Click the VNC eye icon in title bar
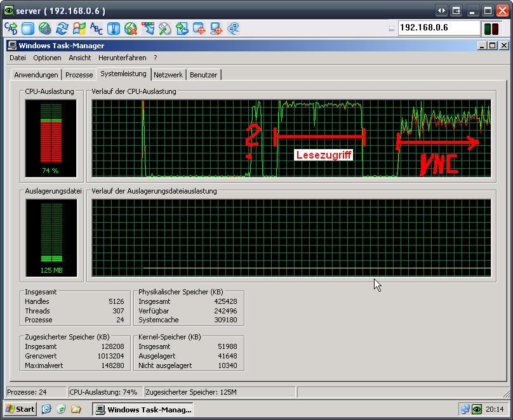 pyautogui.click(x=9, y=10)
